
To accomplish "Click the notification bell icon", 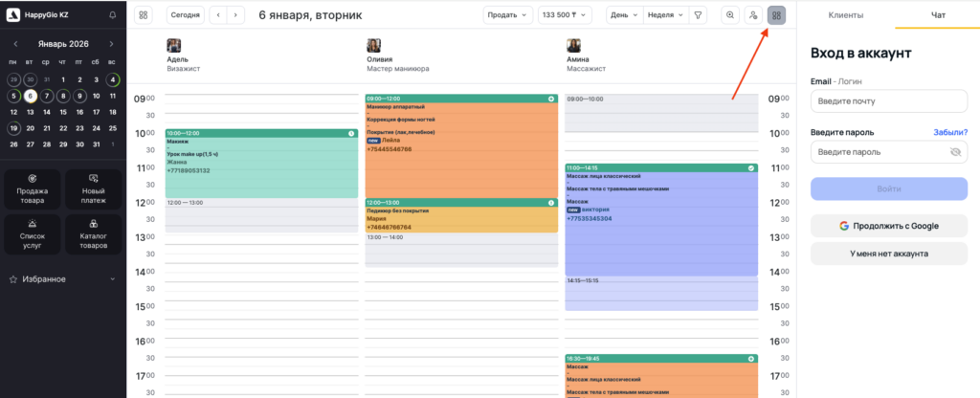I will point(113,15).
